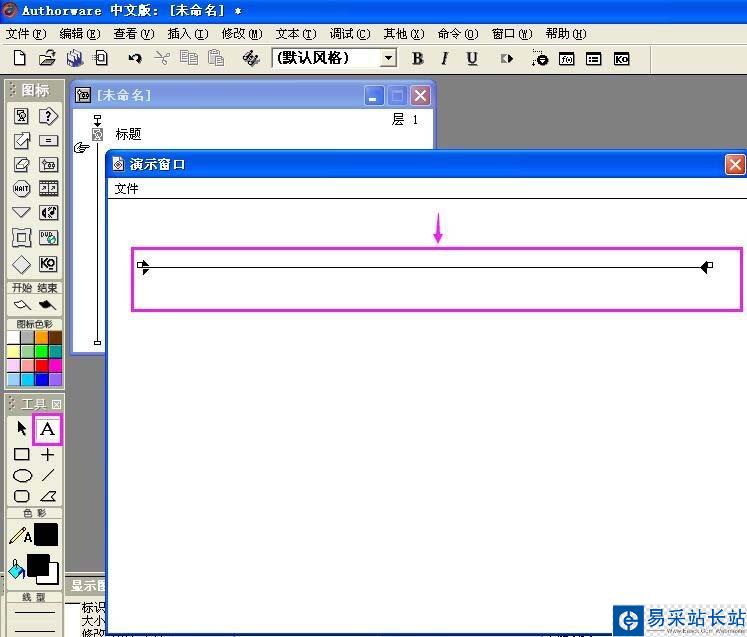
Task: Click the Copy toolbar button
Action: pyautogui.click(x=189, y=59)
